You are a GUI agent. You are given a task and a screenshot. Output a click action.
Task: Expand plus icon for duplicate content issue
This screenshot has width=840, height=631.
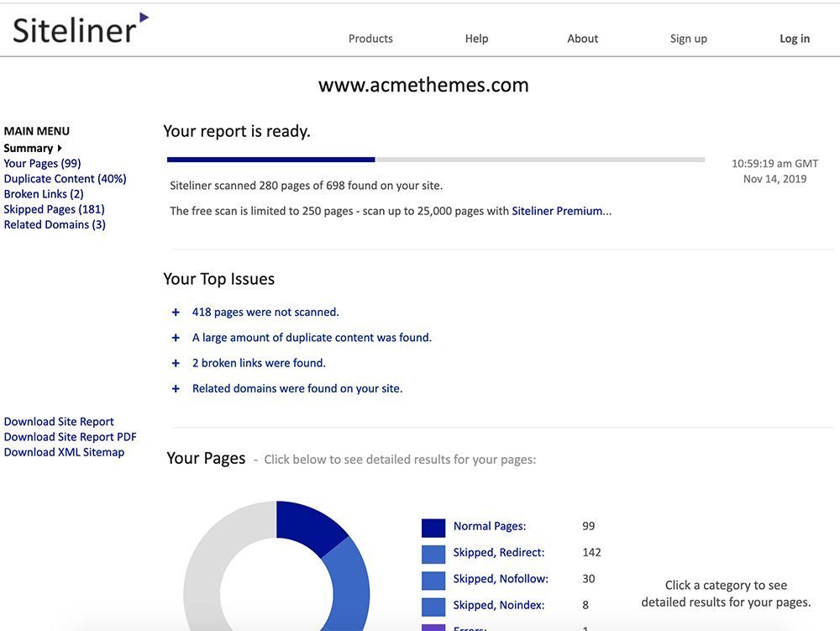176,338
